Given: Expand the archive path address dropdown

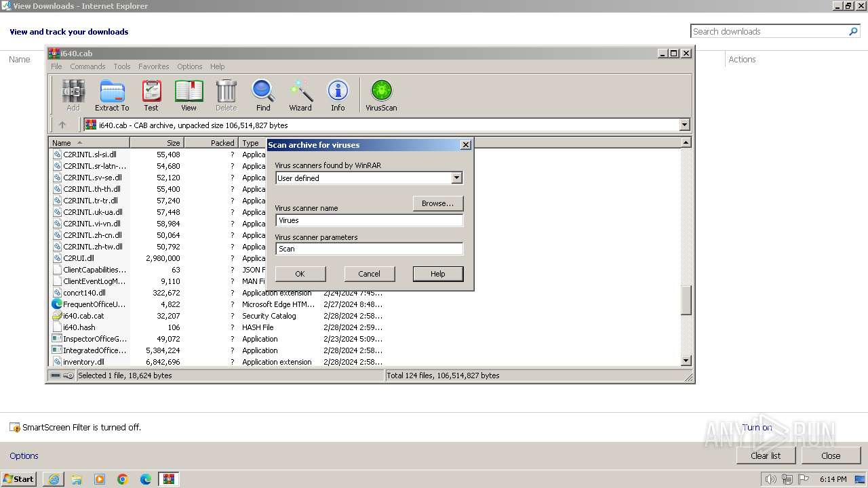Looking at the screenshot, I should pyautogui.click(x=684, y=125).
